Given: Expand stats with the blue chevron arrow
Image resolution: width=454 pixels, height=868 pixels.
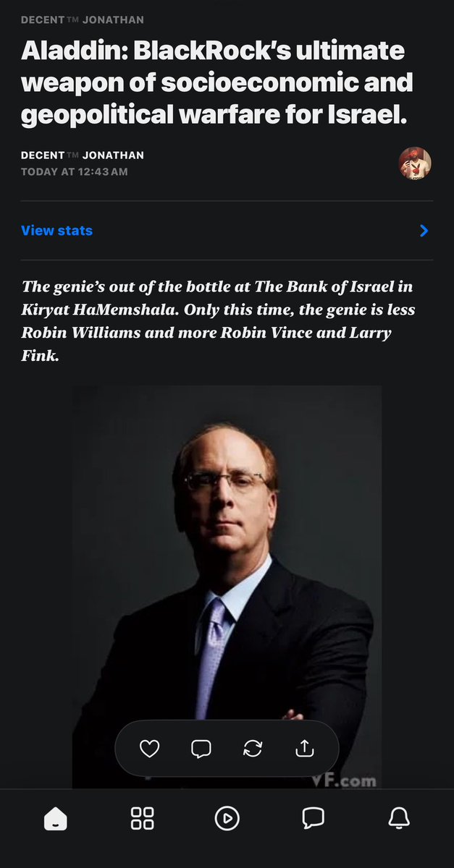Looking at the screenshot, I should click(424, 231).
